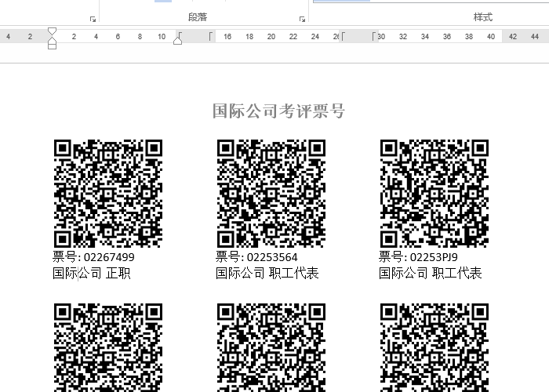The image size is (549, 392).
Task: Click 国际公司 职工代表 under ticket 02253564
Action: coord(267,273)
